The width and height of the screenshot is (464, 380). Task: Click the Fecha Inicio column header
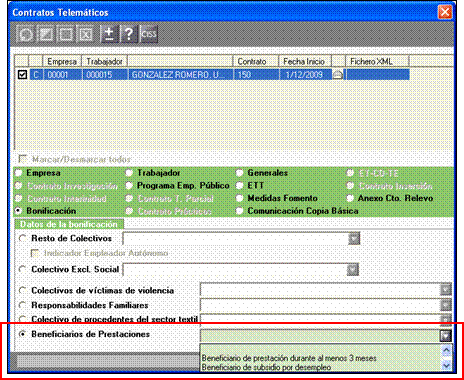click(x=305, y=61)
